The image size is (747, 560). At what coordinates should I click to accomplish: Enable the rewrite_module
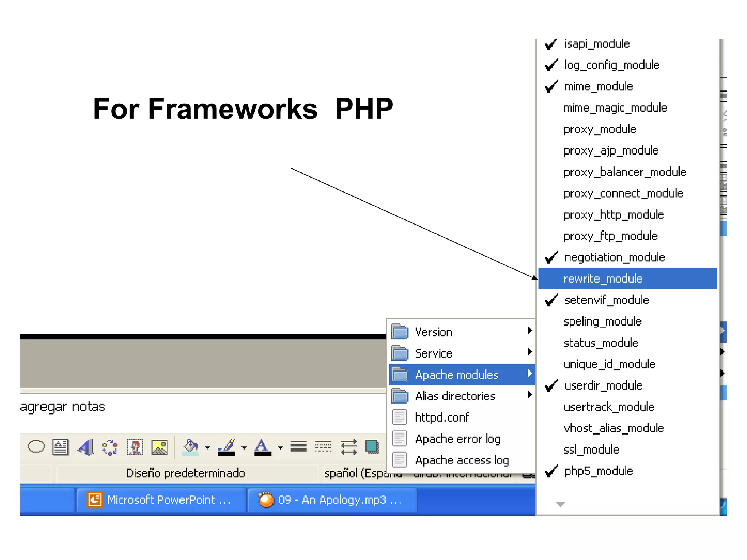pyautogui.click(x=628, y=279)
